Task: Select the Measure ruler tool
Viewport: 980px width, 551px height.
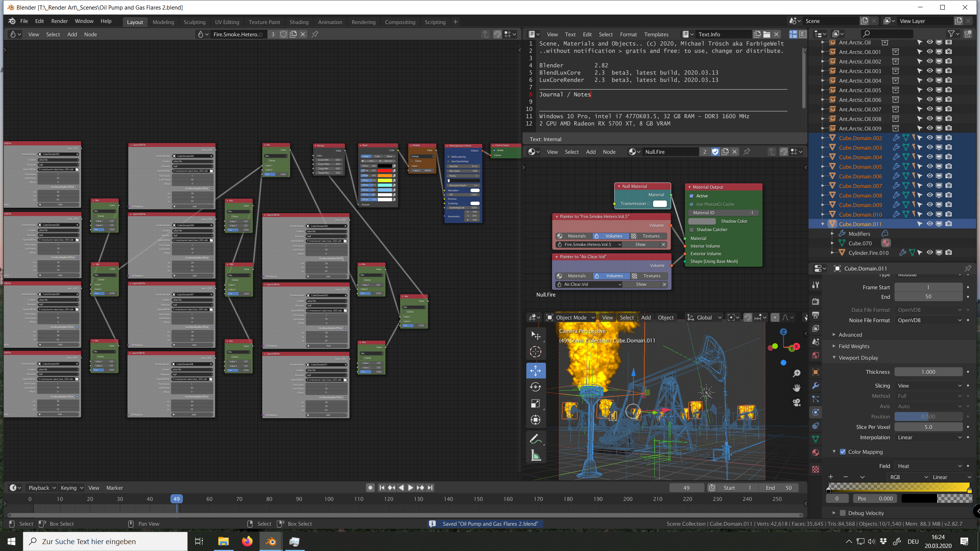Action: pyautogui.click(x=536, y=455)
